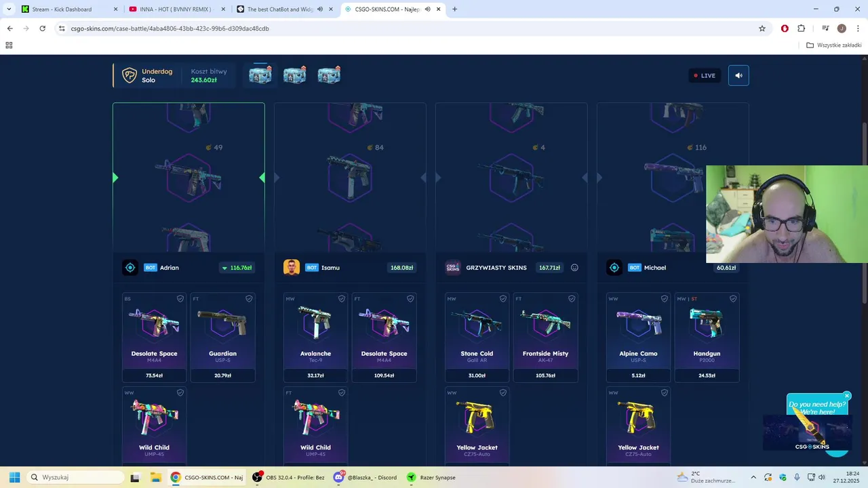Go back to the previous page
Image resolution: width=868 pixels, height=488 pixels.
point(9,28)
